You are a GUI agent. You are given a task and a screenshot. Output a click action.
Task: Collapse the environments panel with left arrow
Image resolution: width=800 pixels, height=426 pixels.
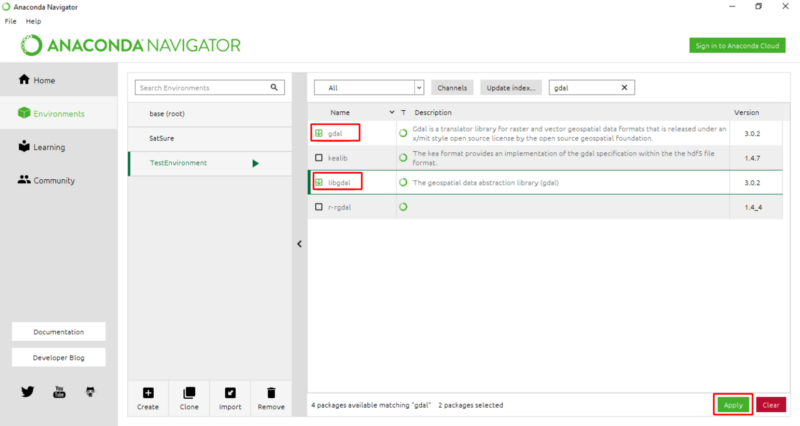pyautogui.click(x=299, y=244)
